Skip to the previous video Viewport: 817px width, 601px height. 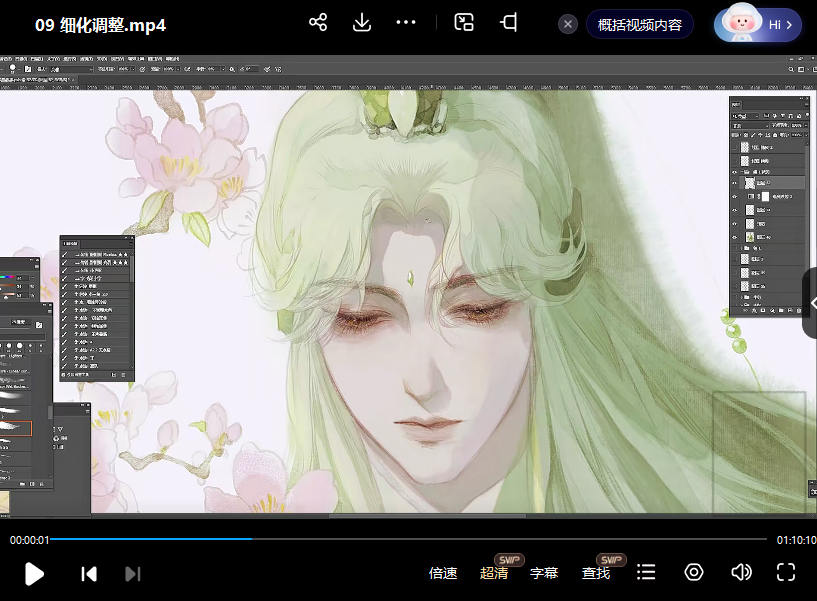(89, 573)
